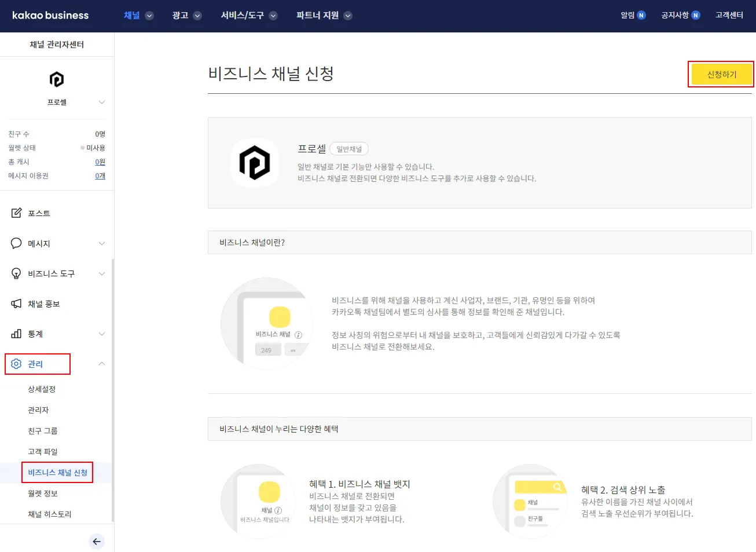The height and width of the screenshot is (552, 756).
Task: Click the 알림 N badge icon
Action: [641, 16]
